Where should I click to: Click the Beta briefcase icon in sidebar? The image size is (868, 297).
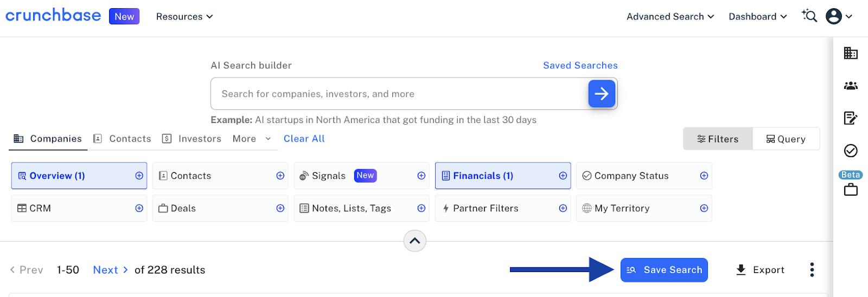851,189
